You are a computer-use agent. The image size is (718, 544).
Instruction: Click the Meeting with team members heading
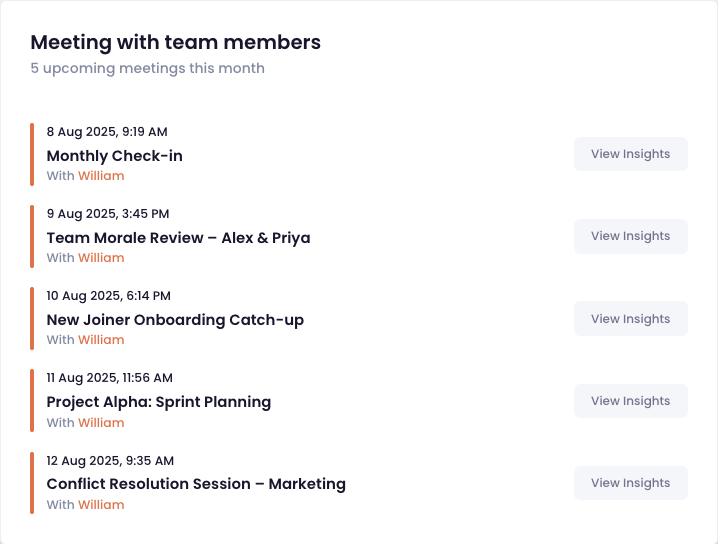click(x=175, y=42)
